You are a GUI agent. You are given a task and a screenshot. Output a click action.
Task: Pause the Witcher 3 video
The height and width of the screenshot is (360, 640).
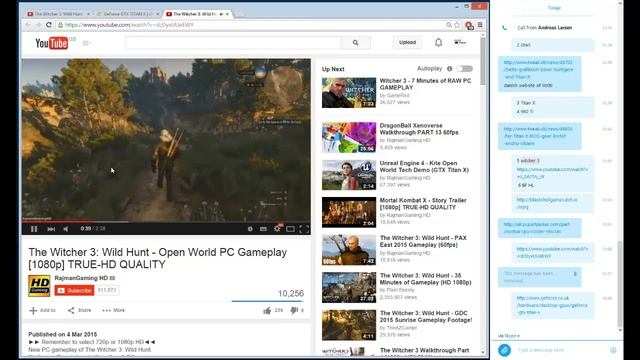point(34,229)
